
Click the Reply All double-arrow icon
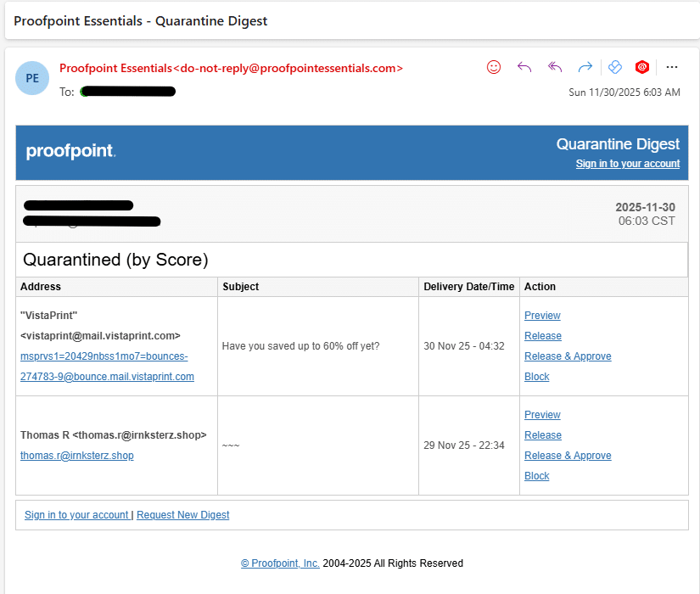(x=555, y=67)
